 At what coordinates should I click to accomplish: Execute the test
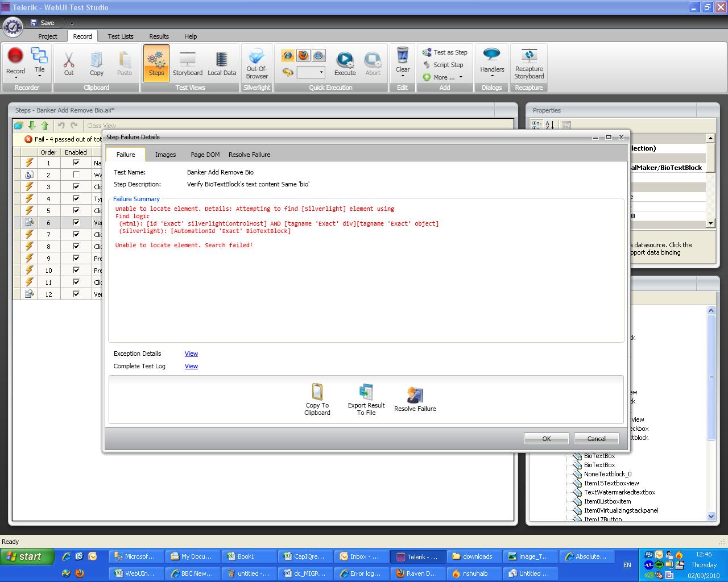click(345, 63)
